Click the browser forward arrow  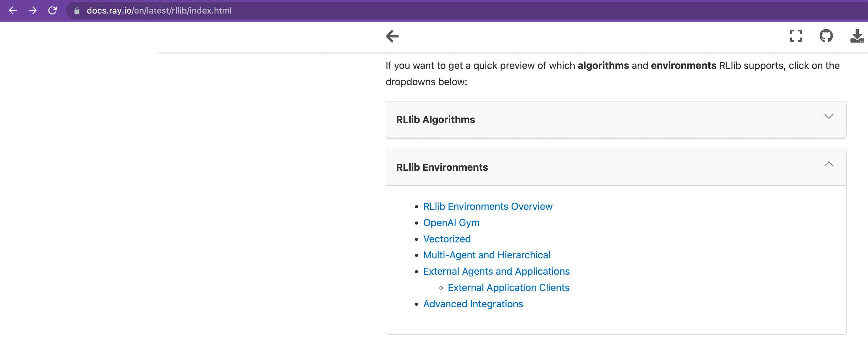tap(33, 11)
